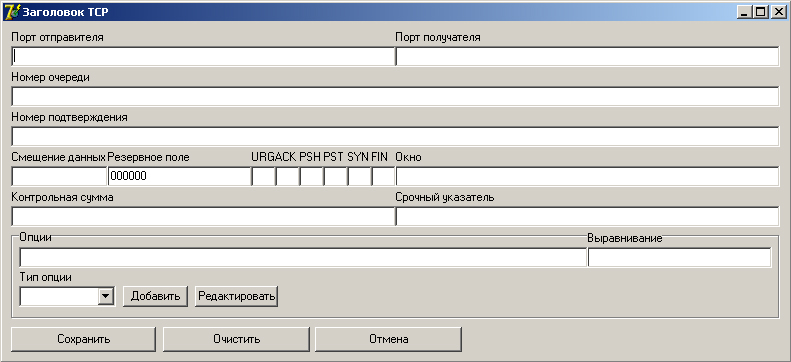The height and width of the screenshot is (362, 791).
Task: Click the ACK flag box
Action: [287, 176]
